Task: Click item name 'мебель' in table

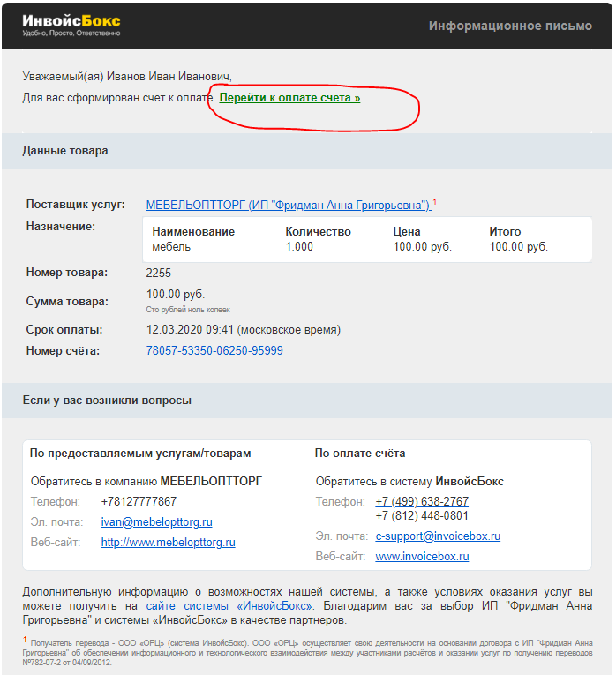Action: tap(171, 247)
